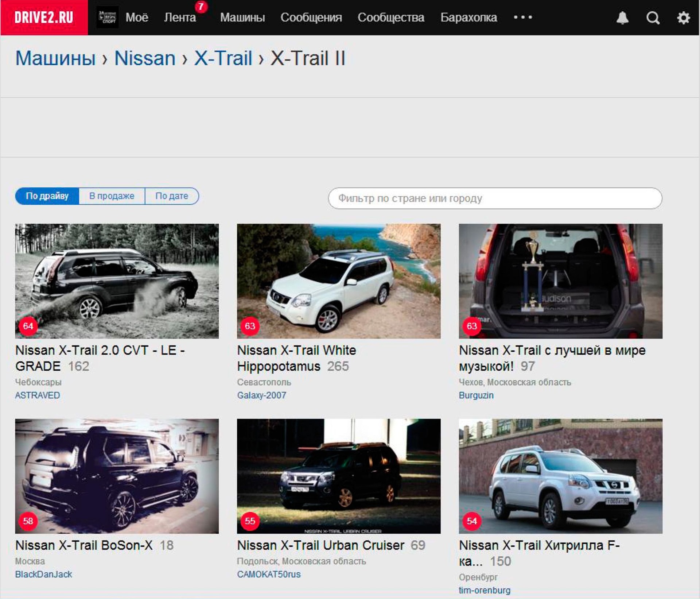The image size is (700, 599).
Task: Click the Севастополь city text
Action: pyautogui.click(x=264, y=382)
